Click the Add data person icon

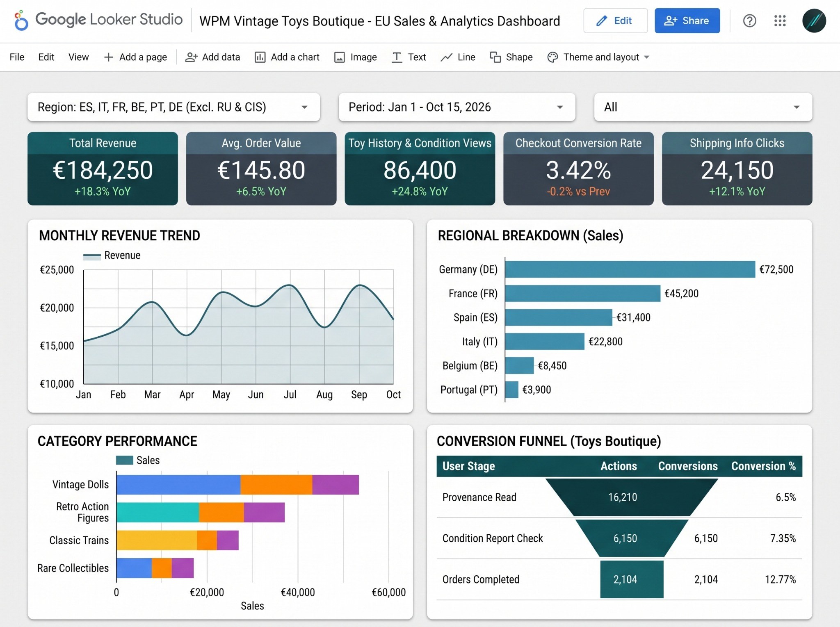(x=191, y=57)
